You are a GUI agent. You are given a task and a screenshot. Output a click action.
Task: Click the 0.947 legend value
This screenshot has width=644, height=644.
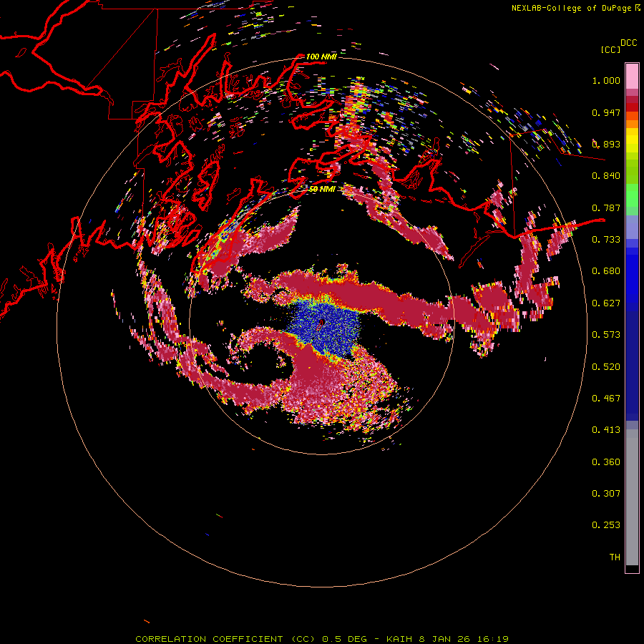click(x=606, y=112)
